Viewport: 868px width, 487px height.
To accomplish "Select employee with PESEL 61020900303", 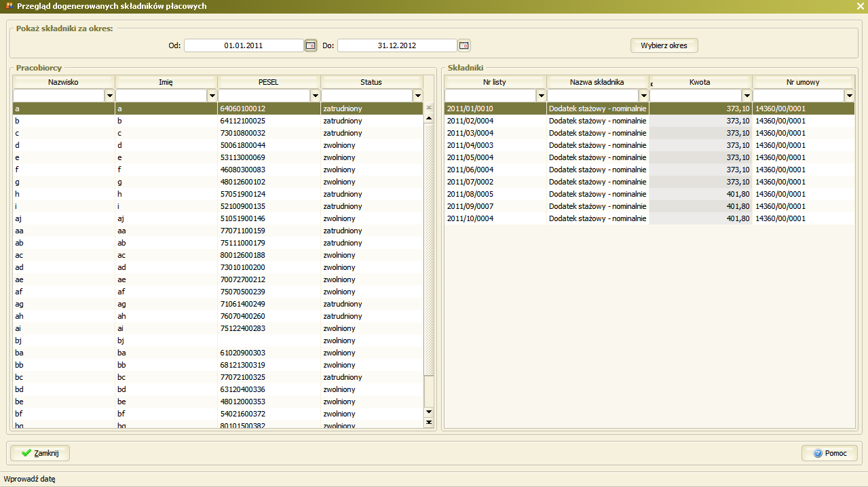I will coord(218,353).
